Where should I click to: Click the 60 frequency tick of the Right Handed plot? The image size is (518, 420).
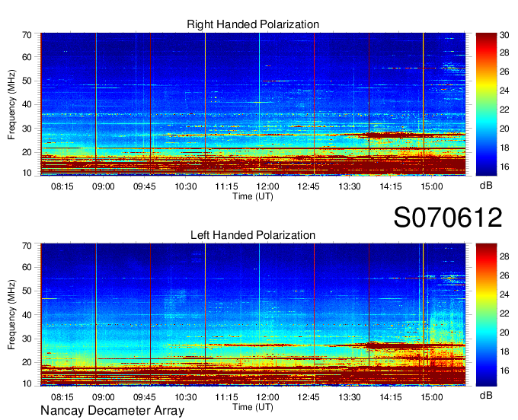pos(27,57)
